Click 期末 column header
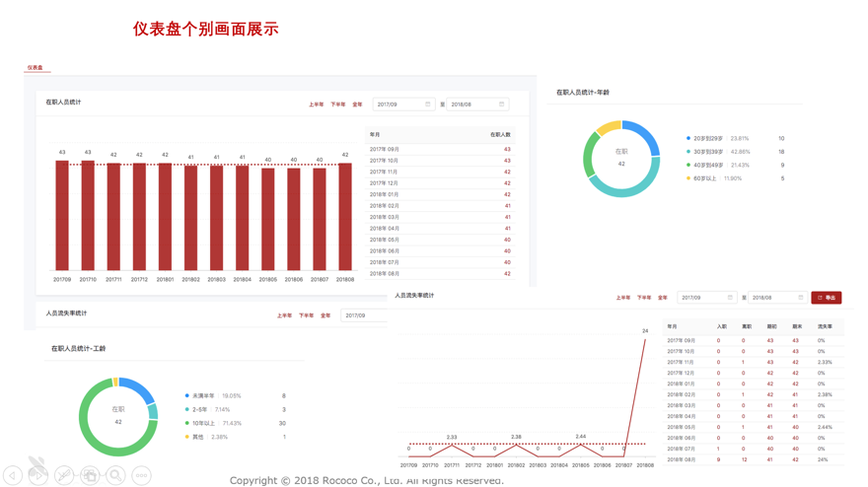 tap(797, 326)
